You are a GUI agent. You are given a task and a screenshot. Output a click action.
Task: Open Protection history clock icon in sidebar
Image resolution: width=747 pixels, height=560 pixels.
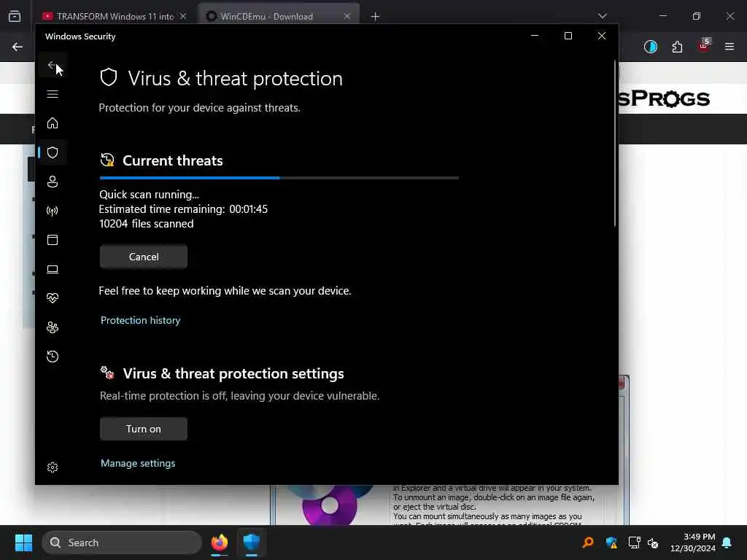coord(53,356)
